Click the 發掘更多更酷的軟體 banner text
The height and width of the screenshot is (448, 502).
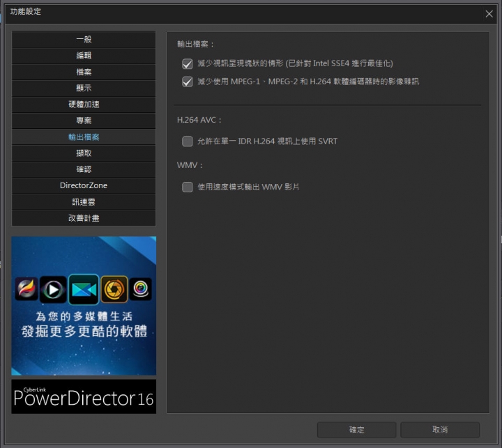coord(84,331)
